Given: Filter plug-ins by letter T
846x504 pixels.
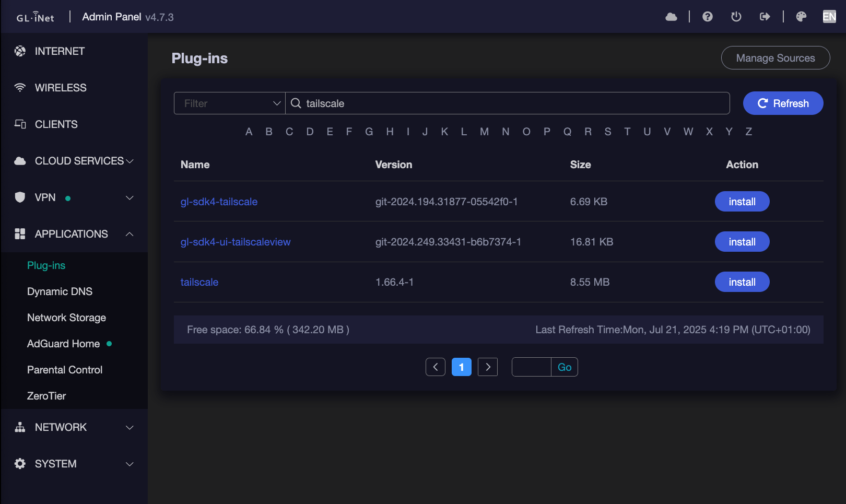Looking at the screenshot, I should [x=627, y=132].
